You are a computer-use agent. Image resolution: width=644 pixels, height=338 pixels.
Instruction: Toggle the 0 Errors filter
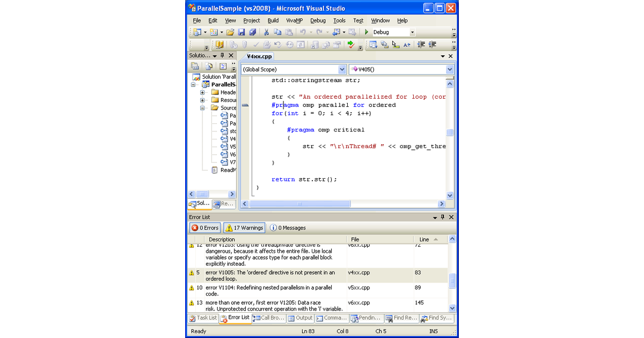(x=204, y=227)
